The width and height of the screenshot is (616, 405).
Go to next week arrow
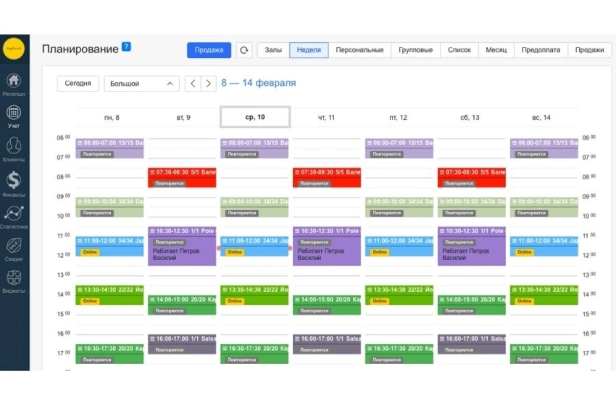[x=208, y=84]
